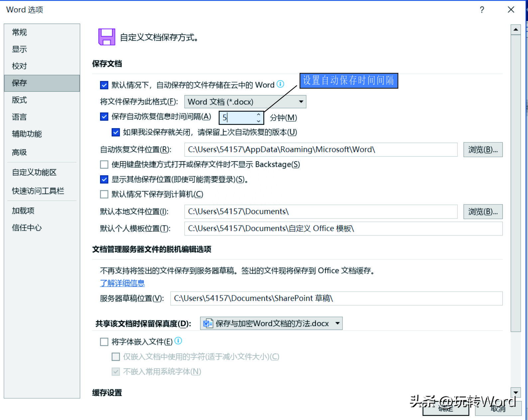Toggle 显示其他保存位置 checkbox
Viewport: 528px width, 420px height.
click(104, 180)
